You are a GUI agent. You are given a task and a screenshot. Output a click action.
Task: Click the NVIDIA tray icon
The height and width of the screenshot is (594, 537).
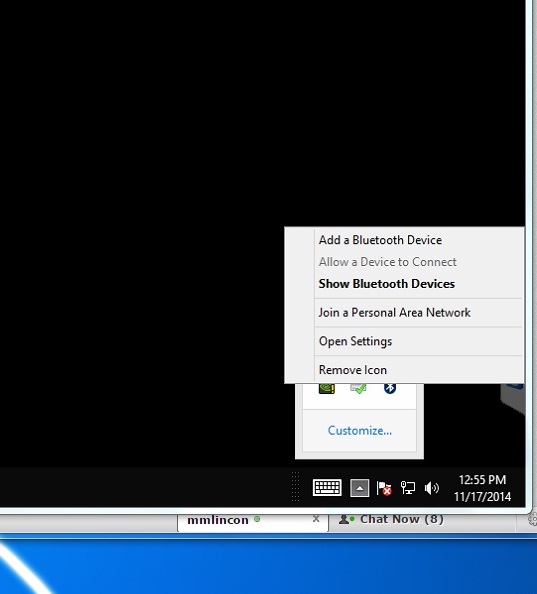pos(327,389)
